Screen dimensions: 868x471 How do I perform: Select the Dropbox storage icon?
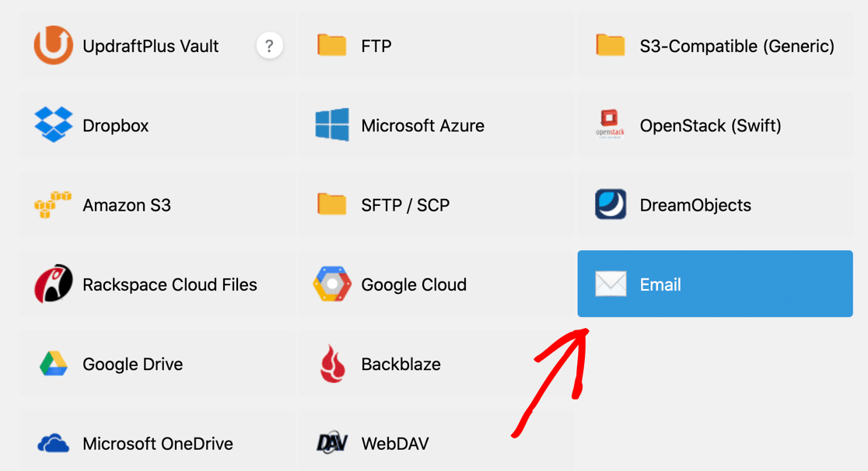click(51, 125)
